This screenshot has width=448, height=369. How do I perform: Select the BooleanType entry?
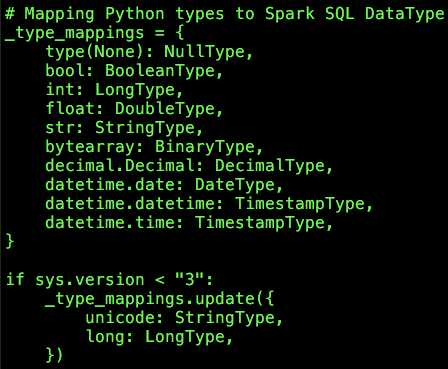pos(160,71)
